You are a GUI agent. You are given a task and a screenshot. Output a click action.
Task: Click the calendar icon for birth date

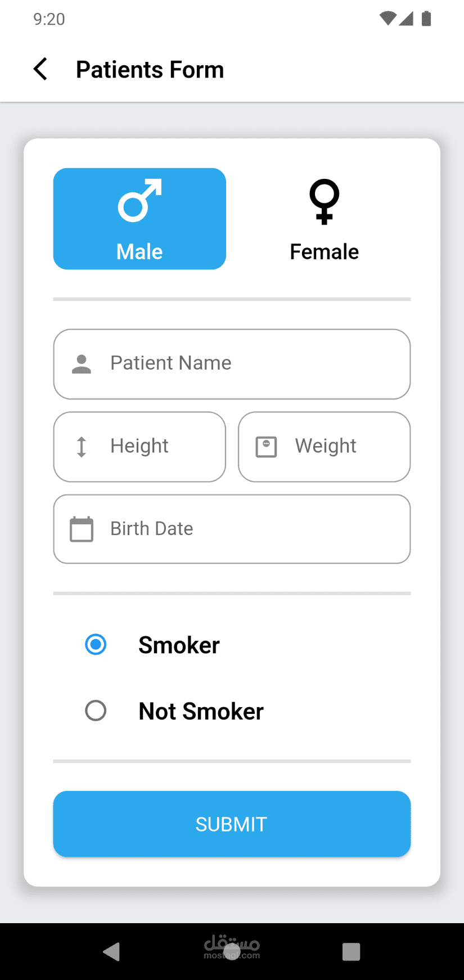coord(82,529)
